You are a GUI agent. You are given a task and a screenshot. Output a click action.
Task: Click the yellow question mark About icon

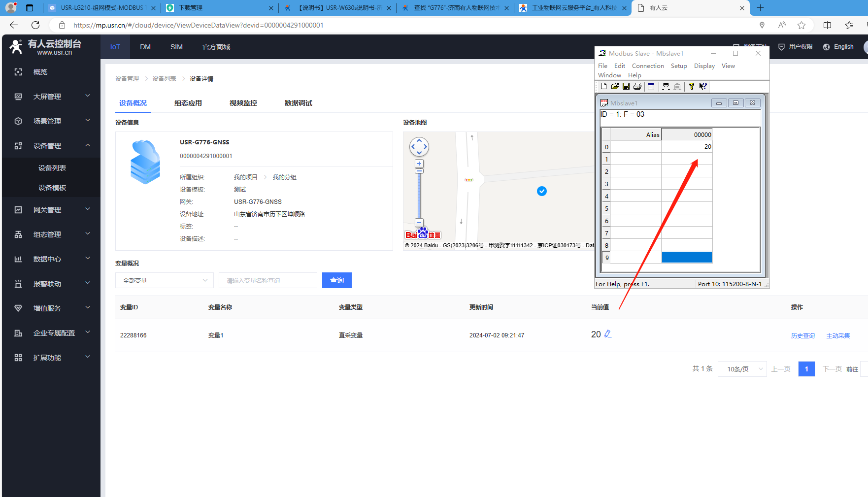point(691,86)
